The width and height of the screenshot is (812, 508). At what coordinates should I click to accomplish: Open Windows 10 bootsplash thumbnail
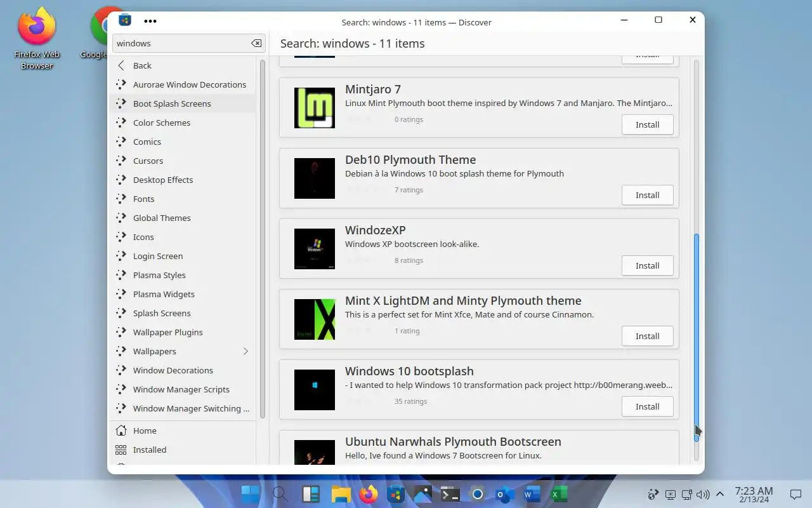click(x=315, y=390)
